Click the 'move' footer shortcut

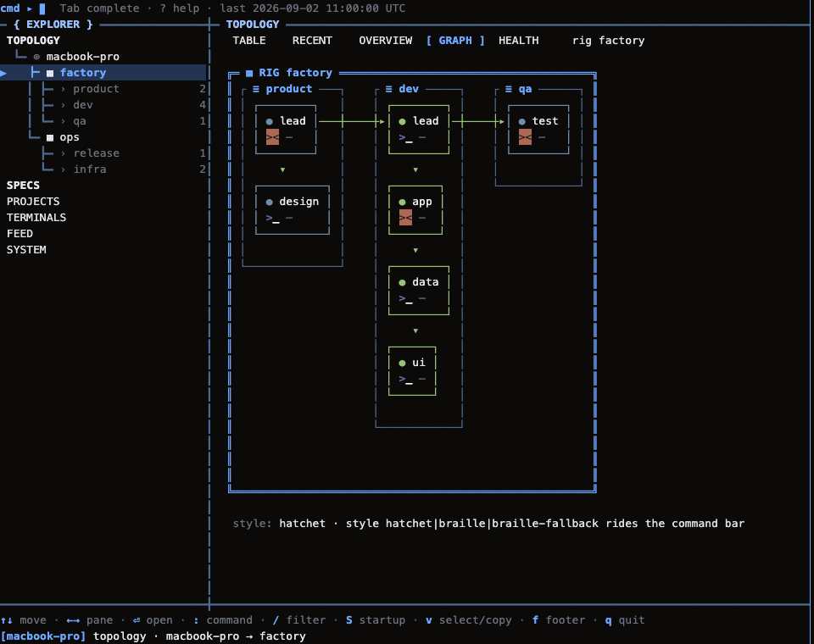tap(24, 620)
